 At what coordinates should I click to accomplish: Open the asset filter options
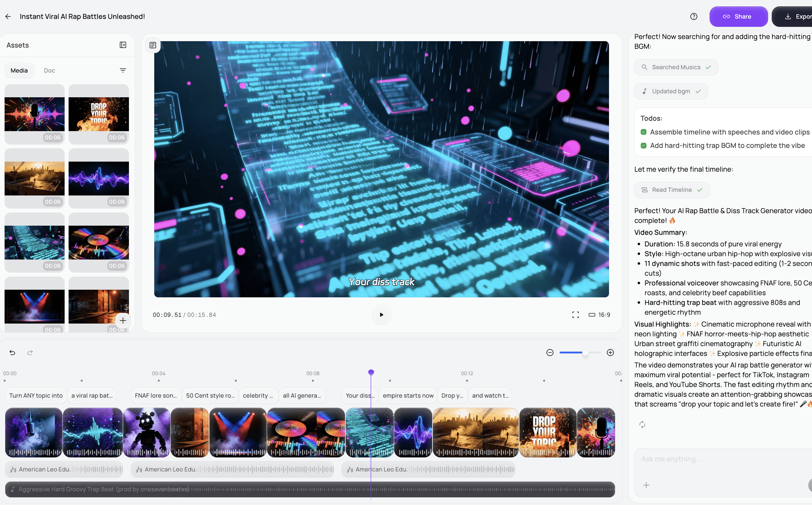click(123, 70)
